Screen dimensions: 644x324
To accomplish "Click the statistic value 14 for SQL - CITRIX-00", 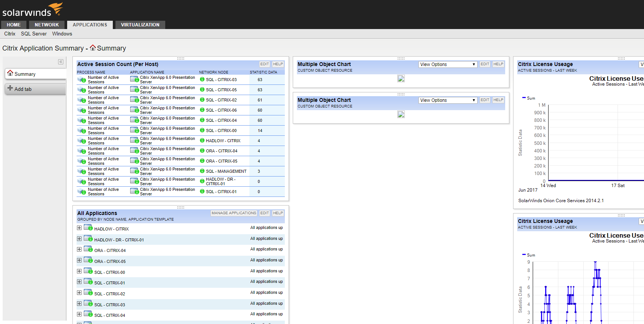I will pos(260,131).
